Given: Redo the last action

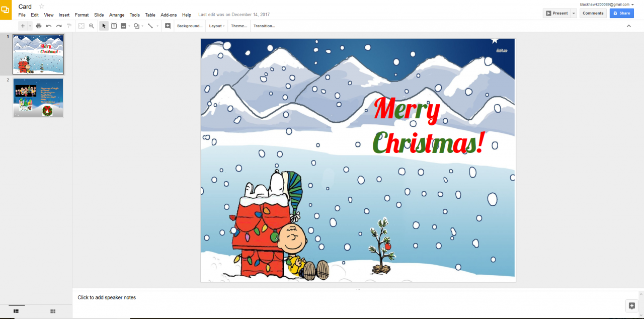Looking at the screenshot, I should click(x=59, y=26).
